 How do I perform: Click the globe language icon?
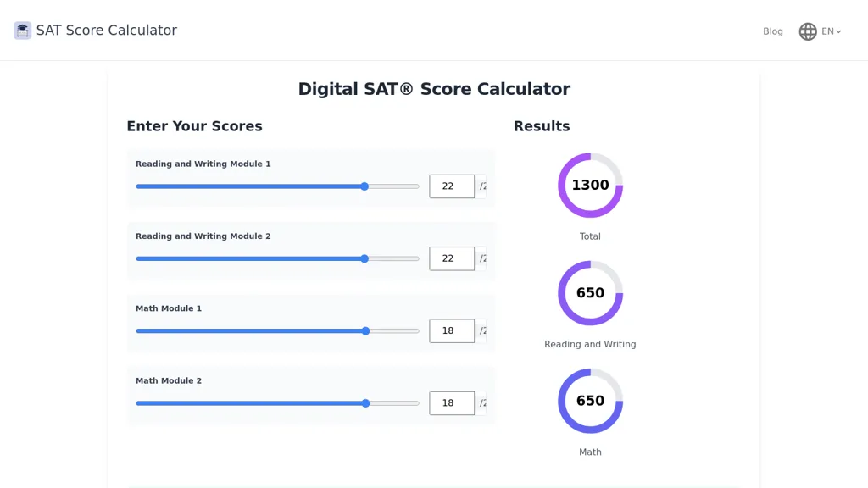[808, 31]
